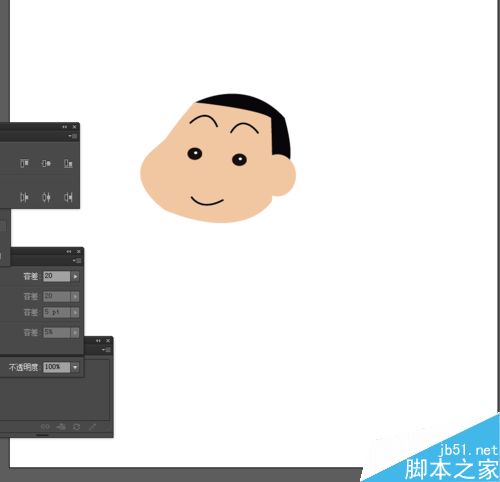Click the vertical align top icon

pyautogui.click(x=24, y=163)
